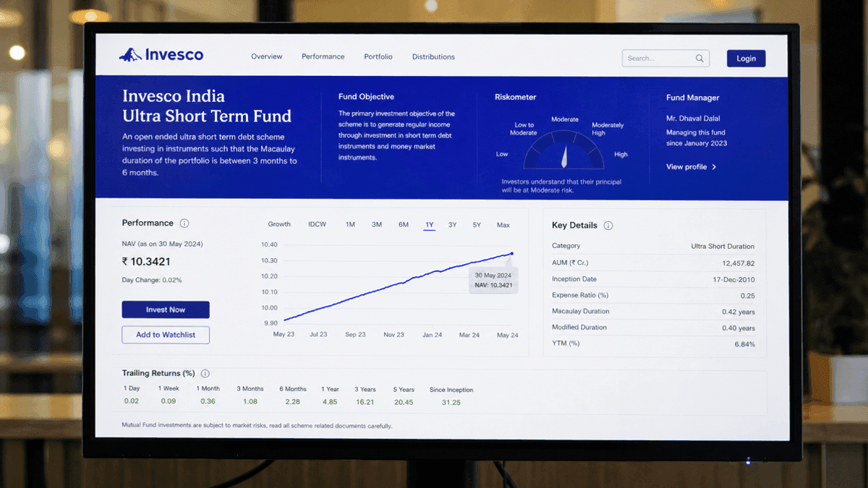This screenshot has width=868, height=488.
Task: Click the chart's end data point
Action: coord(512,253)
